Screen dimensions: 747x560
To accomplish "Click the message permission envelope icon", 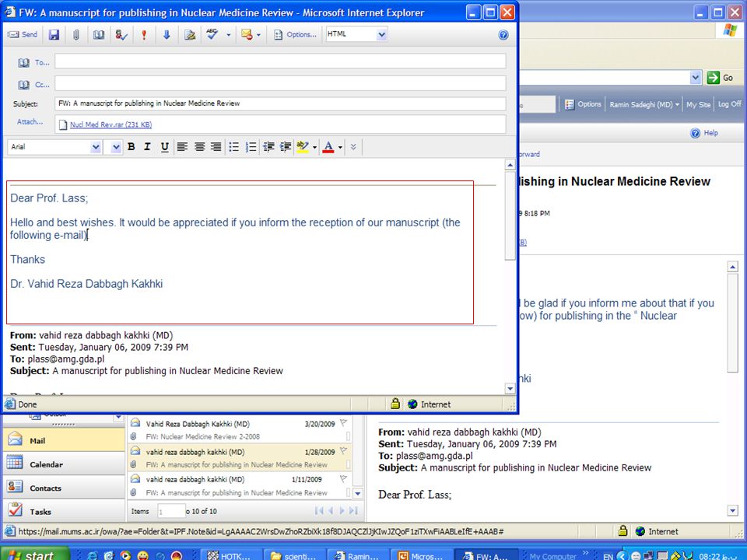I will (x=247, y=34).
